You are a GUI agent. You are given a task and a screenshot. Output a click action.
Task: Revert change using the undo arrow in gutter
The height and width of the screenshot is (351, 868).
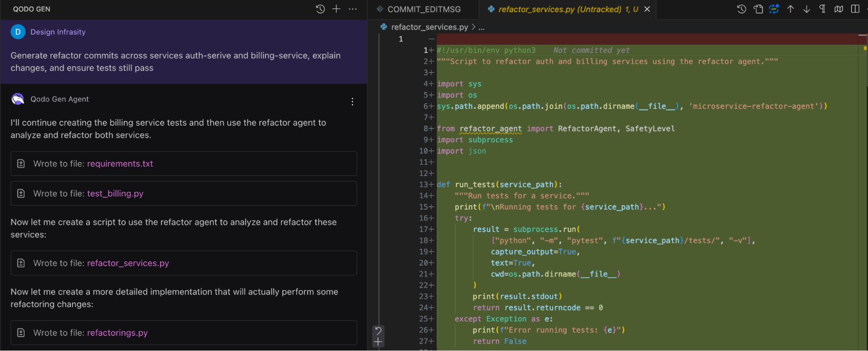pyautogui.click(x=378, y=331)
